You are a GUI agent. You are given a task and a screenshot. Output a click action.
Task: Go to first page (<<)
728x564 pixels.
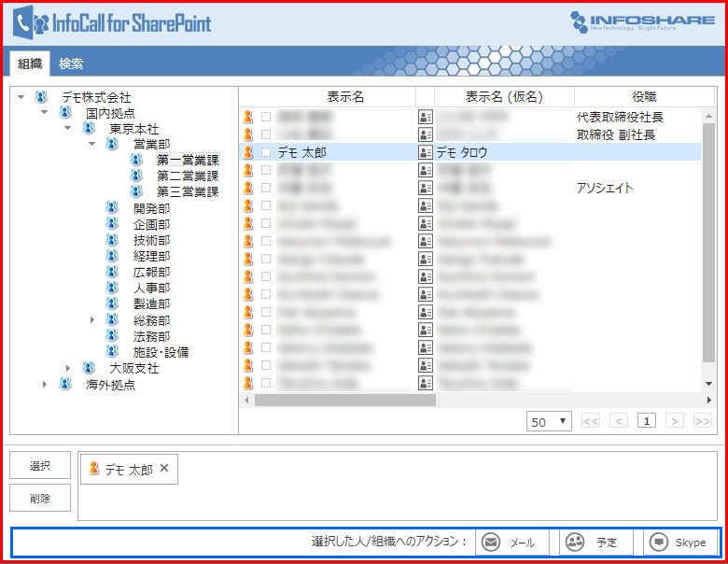click(x=591, y=421)
